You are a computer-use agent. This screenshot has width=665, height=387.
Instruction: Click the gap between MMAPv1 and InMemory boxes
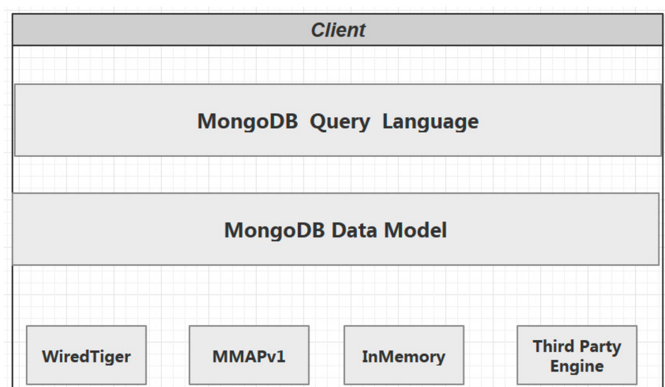point(327,355)
